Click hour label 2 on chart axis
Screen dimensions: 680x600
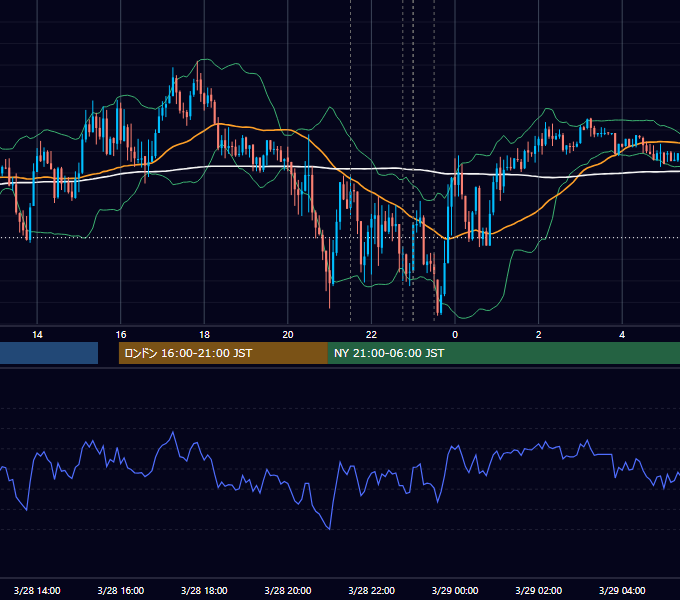(539, 335)
